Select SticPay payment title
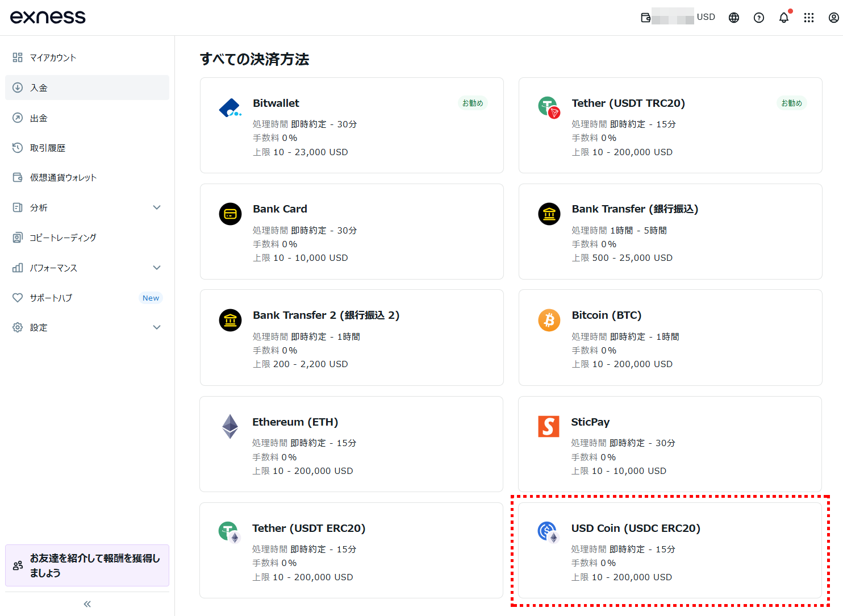Screen dimensions: 843x616 (590, 422)
